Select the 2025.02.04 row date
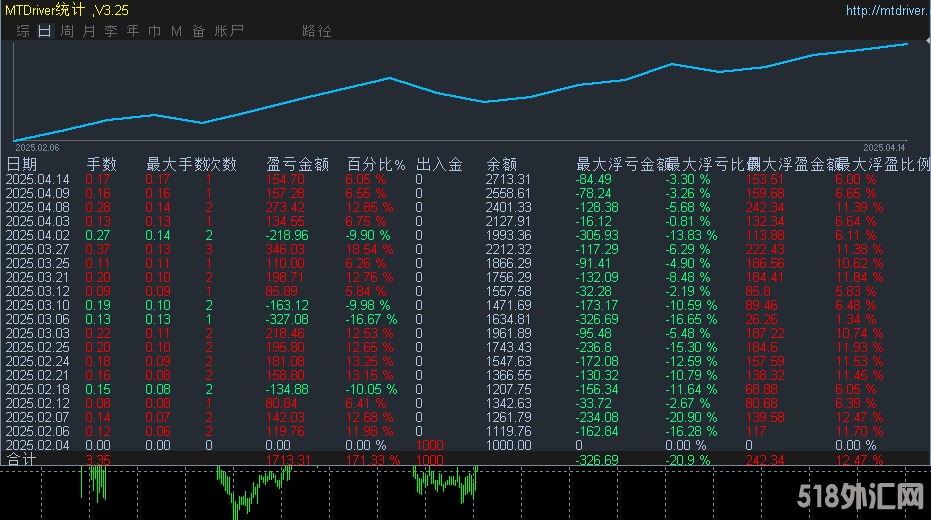The width and height of the screenshot is (931, 520). coord(37,445)
